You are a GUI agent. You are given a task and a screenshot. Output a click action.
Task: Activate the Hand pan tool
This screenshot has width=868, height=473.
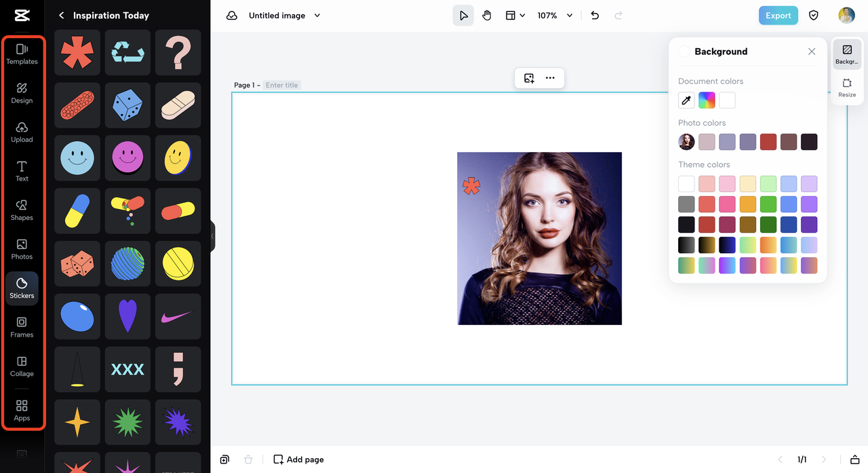487,16
